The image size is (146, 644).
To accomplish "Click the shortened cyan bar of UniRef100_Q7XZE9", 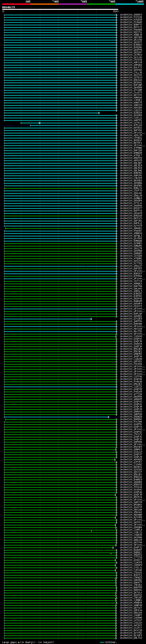I will tap(48, 319).
